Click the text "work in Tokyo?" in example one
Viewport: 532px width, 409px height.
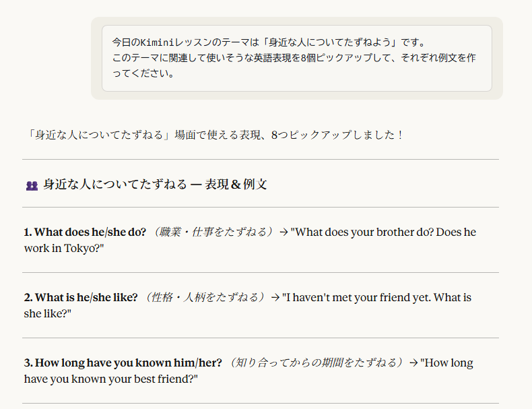[x=64, y=249]
